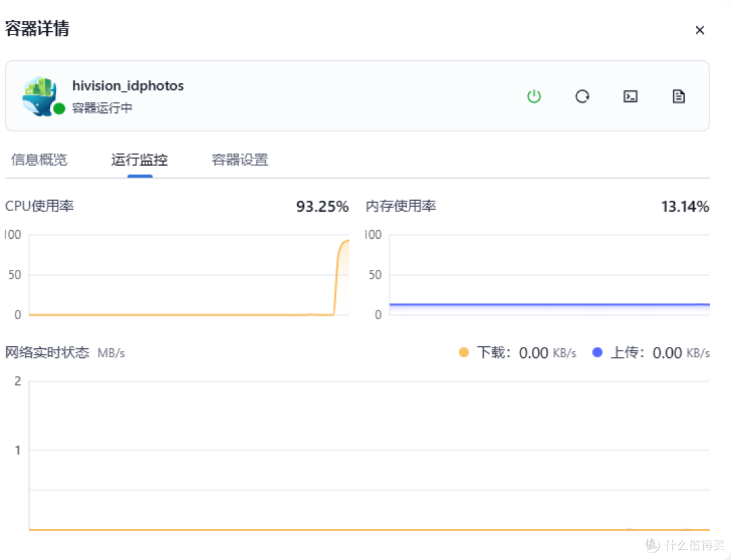Click the hivision_idphotos container whale icon
This screenshot has height=560, width=731.
pos(40,96)
